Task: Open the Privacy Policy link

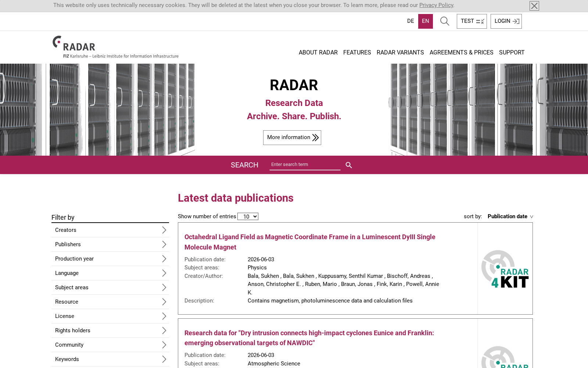Action: [x=436, y=5]
